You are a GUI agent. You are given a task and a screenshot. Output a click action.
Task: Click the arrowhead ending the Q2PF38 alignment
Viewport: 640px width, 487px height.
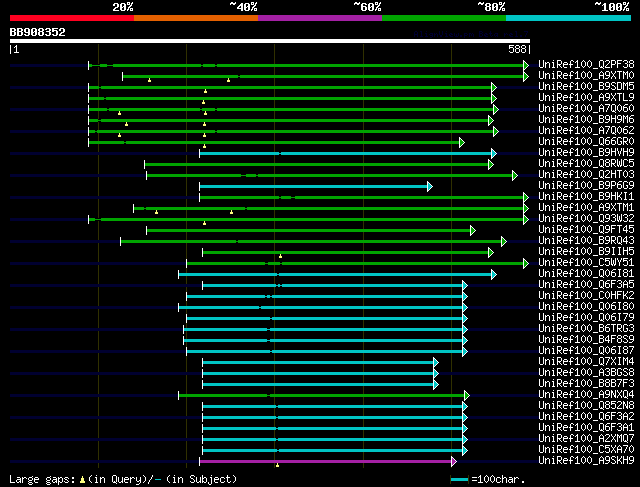click(x=526, y=65)
